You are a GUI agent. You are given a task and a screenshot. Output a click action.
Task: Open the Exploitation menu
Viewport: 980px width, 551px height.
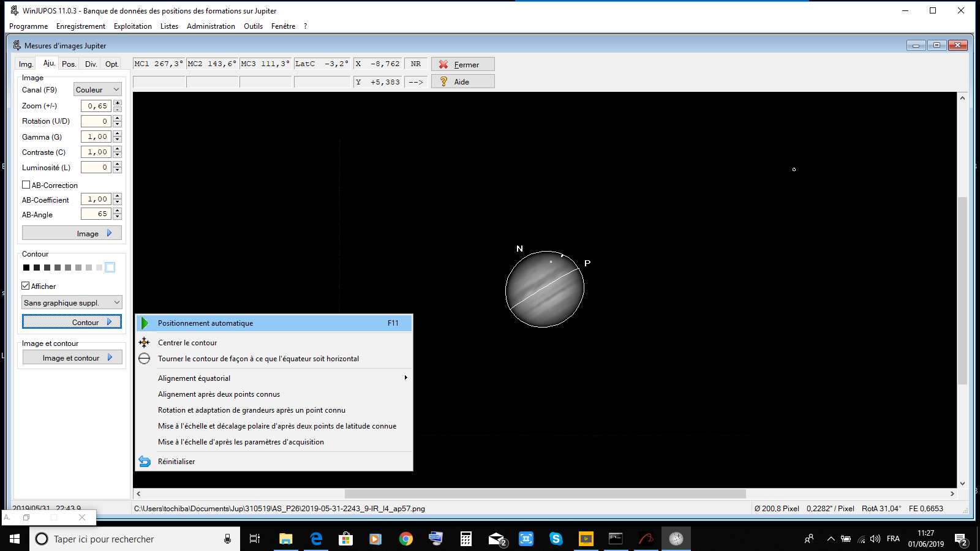point(133,26)
